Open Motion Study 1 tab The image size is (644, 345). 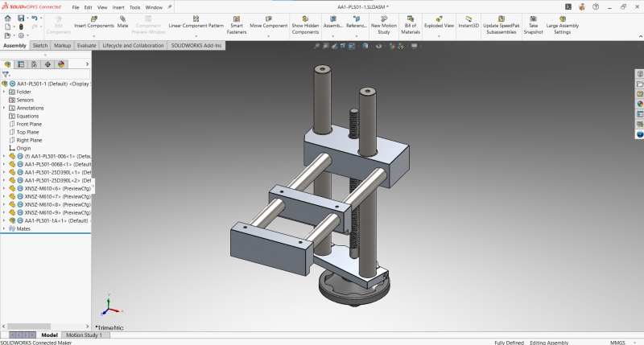(x=84, y=335)
